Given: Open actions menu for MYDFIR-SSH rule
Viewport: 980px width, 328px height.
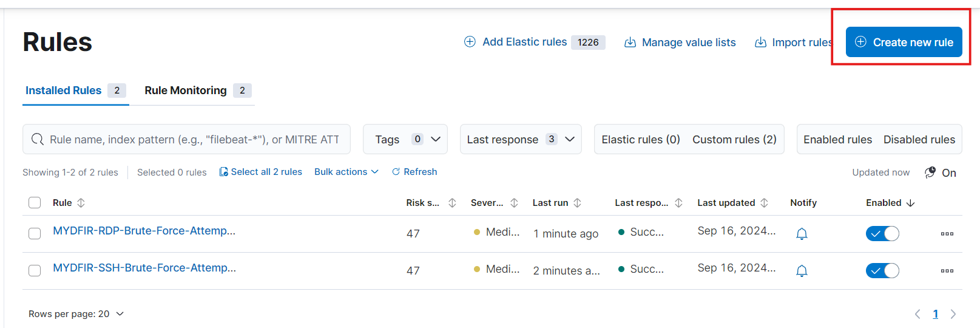Looking at the screenshot, I should click(x=947, y=271).
